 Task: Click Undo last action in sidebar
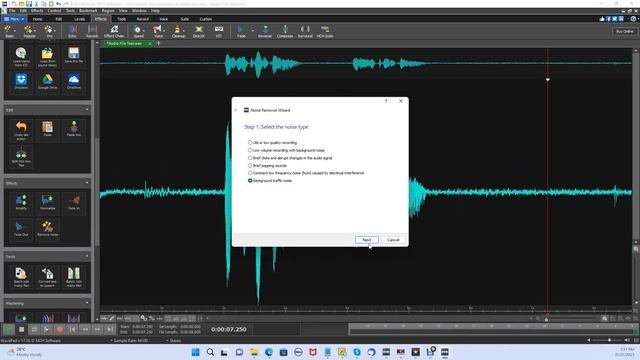[x=21, y=130]
